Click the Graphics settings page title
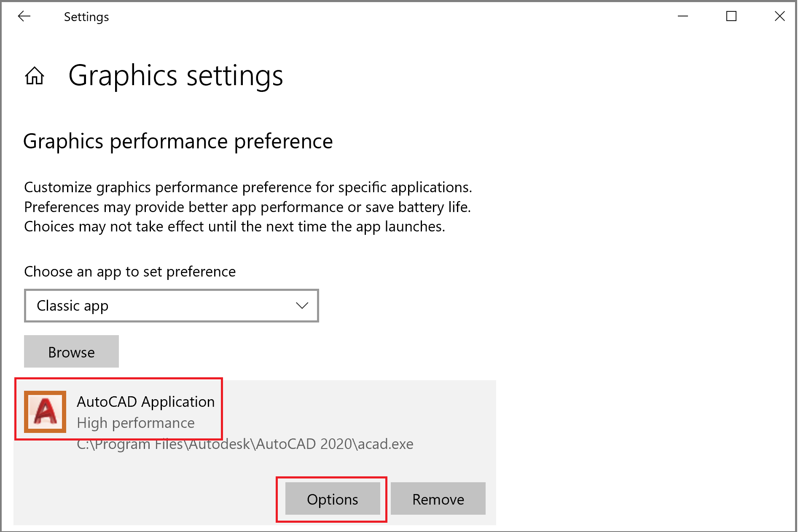 pos(175,76)
